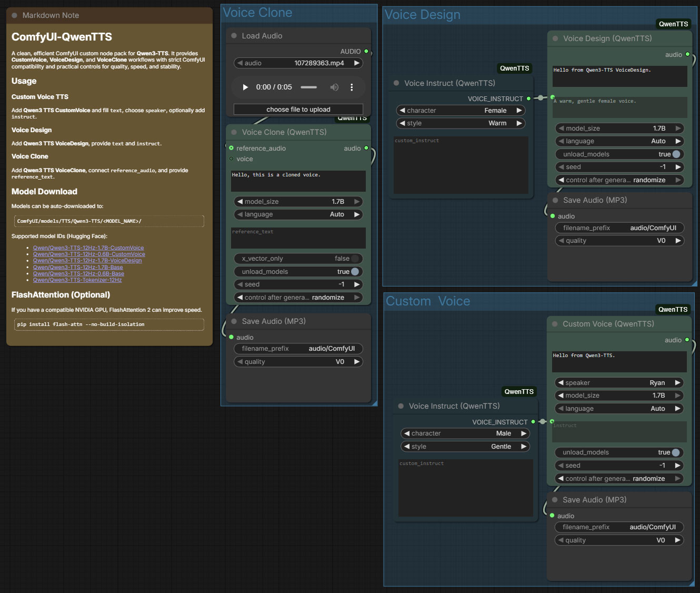The image size is (700, 593).
Task: Open model_size dropdown in Voice Clone node
Action: pyautogui.click(x=298, y=202)
